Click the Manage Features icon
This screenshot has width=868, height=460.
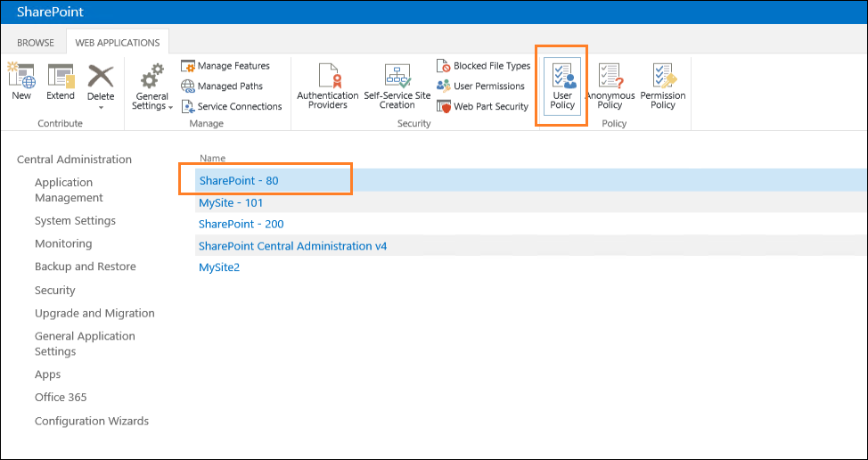coord(188,66)
